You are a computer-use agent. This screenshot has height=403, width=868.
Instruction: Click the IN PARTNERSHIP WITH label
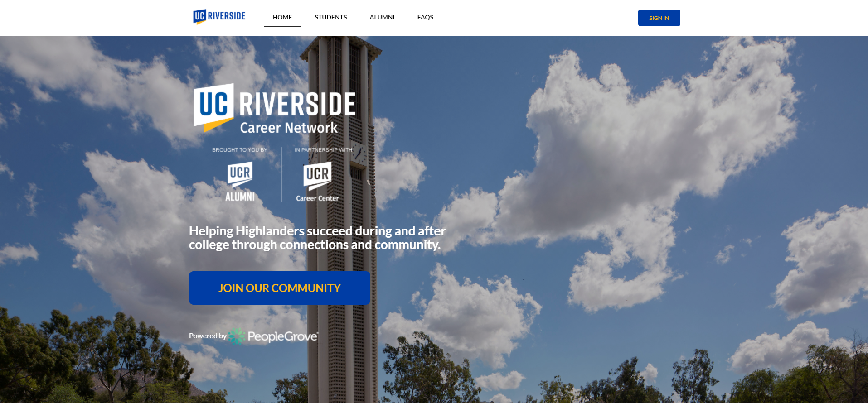[x=323, y=150]
